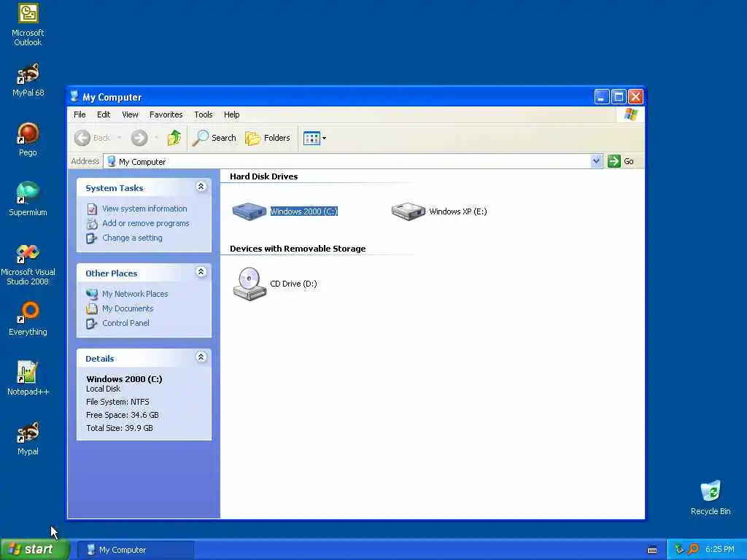The image size is (747, 560).
Task: Click Add or remove programs link
Action: click(x=145, y=223)
